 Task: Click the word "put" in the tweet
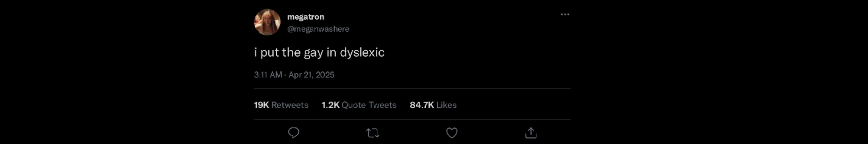click(x=270, y=53)
